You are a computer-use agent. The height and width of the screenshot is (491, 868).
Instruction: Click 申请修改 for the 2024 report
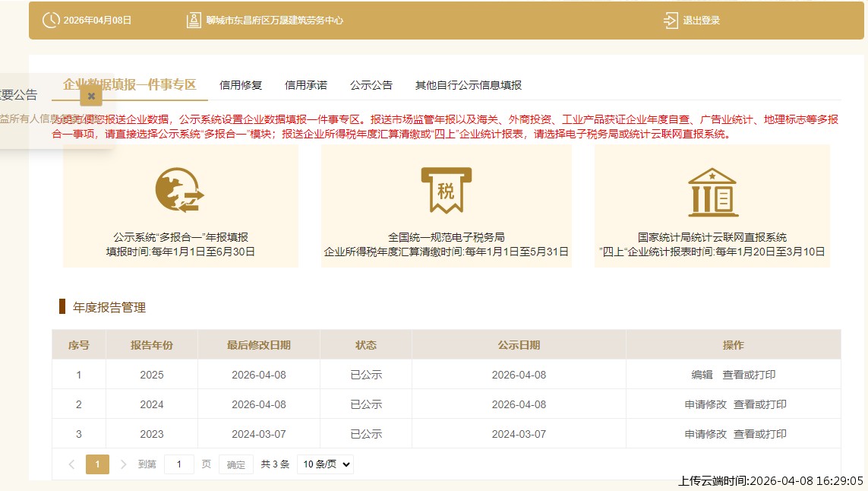coord(705,404)
